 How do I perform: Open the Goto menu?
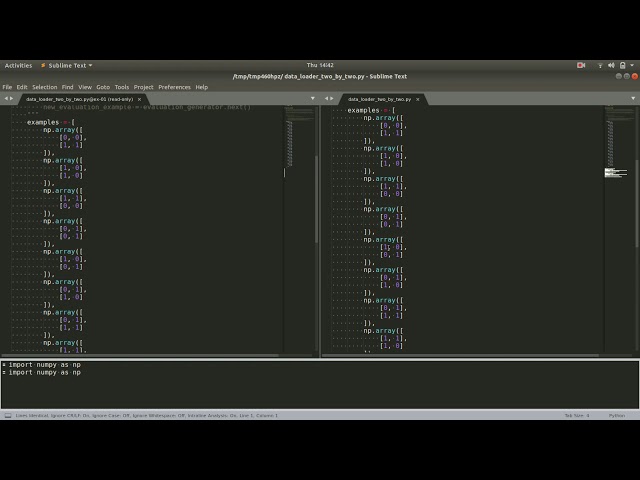tap(103, 87)
